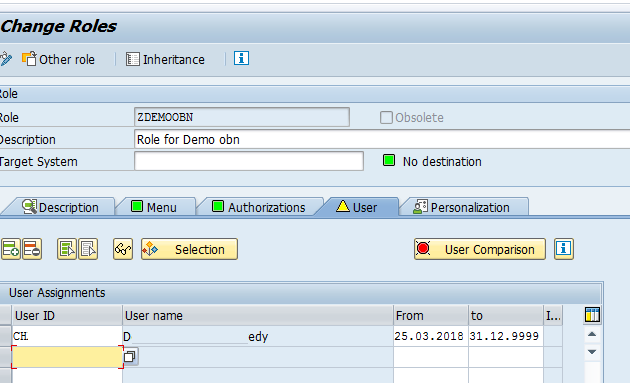Click the glasses display icon

pyautogui.click(x=123, y=249)
